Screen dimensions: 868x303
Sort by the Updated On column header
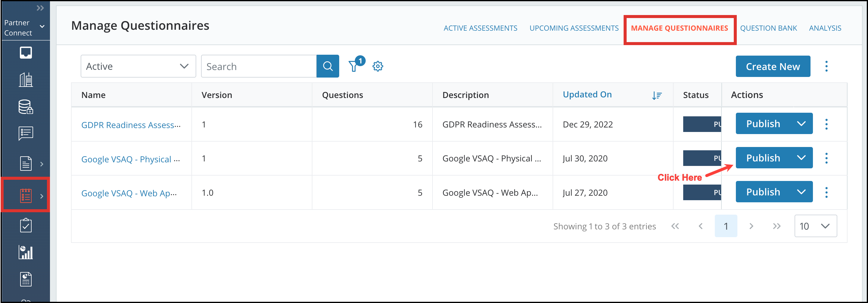coord(587,95)
